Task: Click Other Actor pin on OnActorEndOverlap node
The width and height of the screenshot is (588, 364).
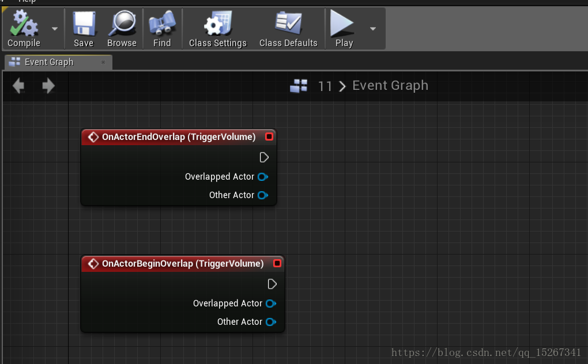Action: coord(263,195)
